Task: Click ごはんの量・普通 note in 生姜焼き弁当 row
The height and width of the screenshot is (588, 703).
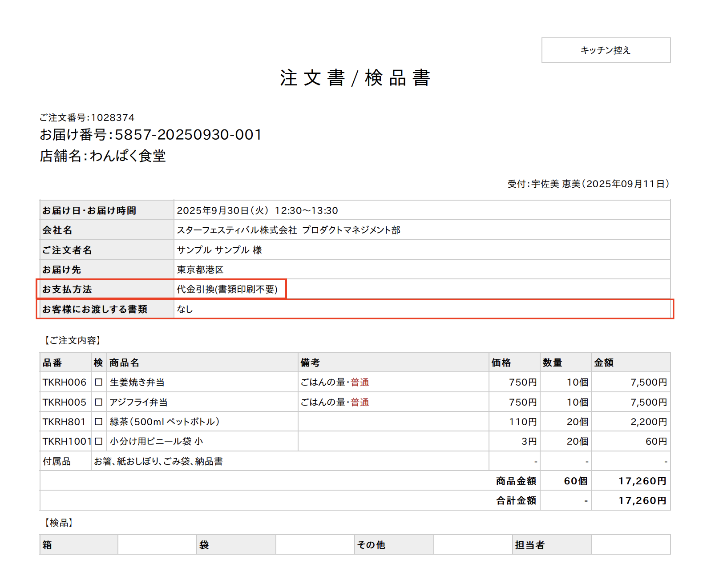Action: (335, 382)
